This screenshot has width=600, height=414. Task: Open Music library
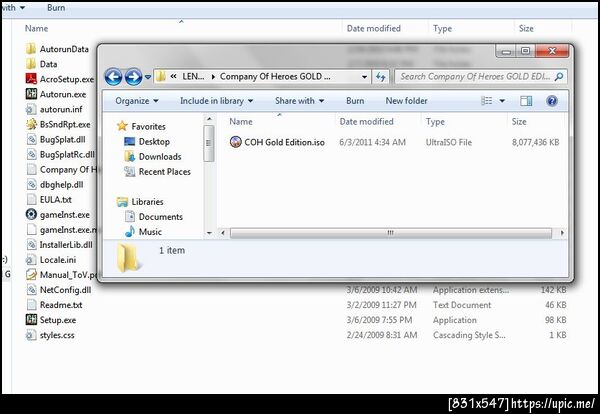[143, 231]
